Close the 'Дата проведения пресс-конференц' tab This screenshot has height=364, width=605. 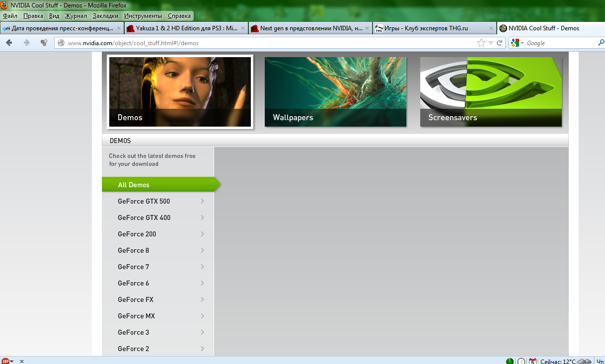coord(119,28)
